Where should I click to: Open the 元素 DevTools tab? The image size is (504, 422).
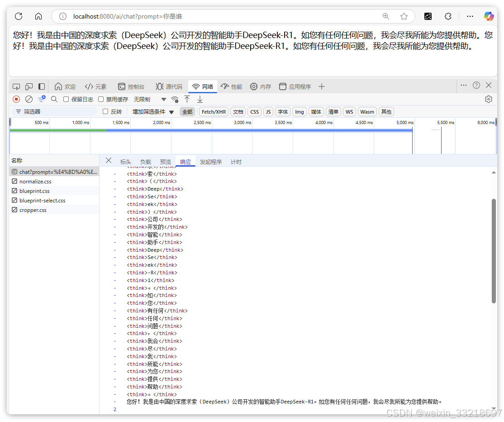96,86
